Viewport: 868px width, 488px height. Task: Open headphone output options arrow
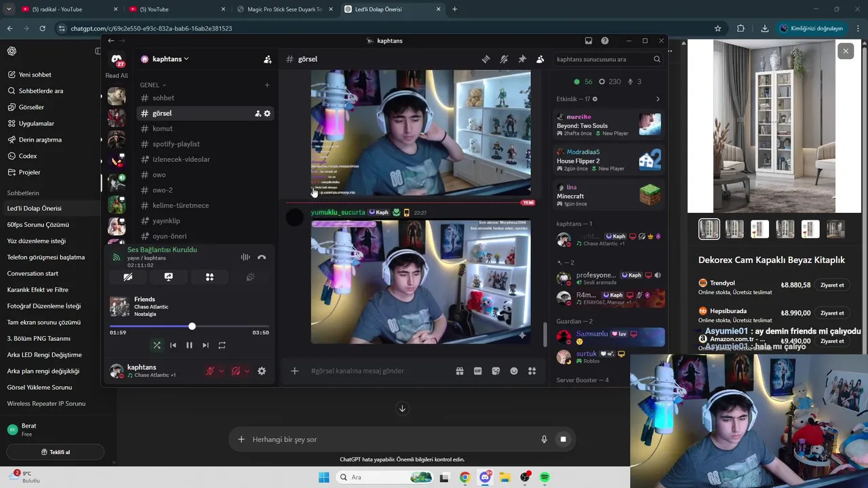click(246, 371)
